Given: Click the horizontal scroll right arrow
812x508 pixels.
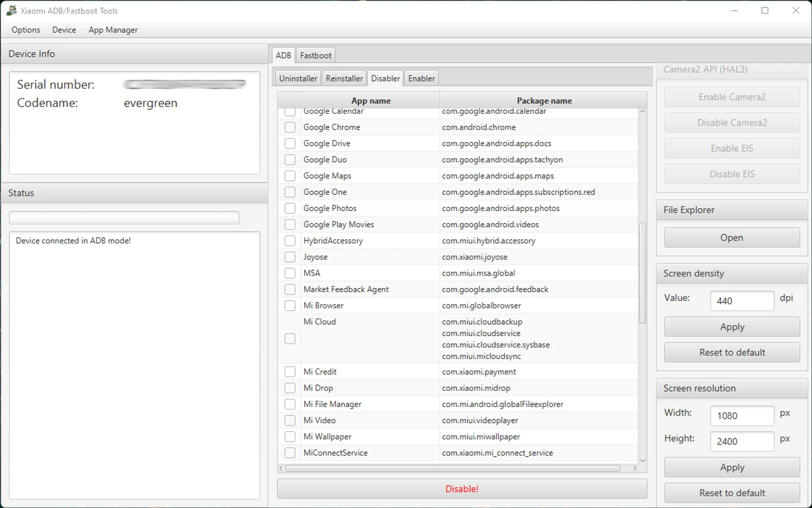Looking at the screenshot, I should pos(635,468).
